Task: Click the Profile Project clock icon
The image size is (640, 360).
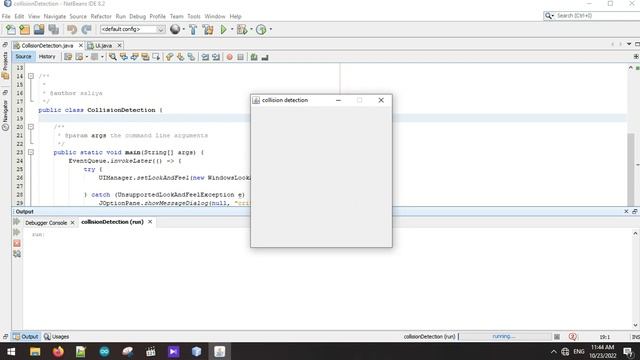Action: [x=261, y=29]
